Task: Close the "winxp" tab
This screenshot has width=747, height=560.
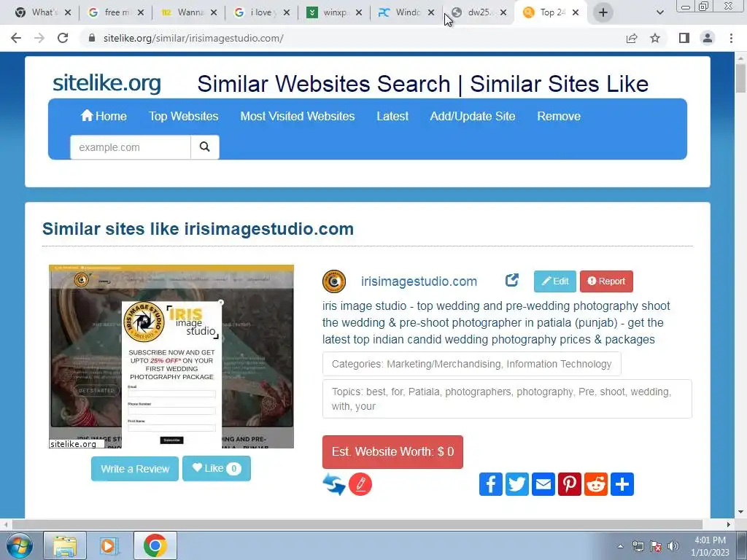Action: click(x=359, y=12)
